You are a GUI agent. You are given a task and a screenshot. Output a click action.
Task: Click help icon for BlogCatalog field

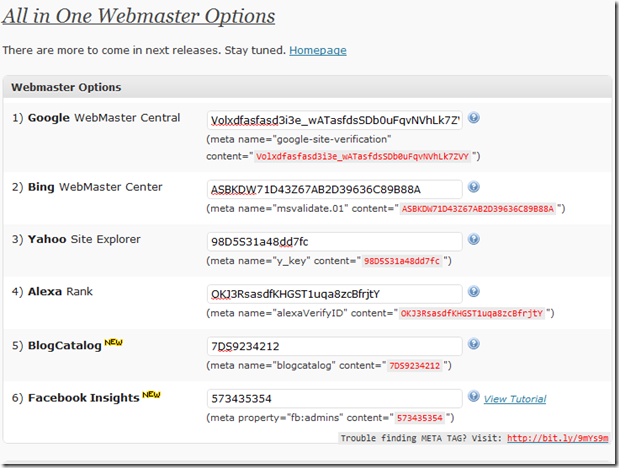point(474,344)
